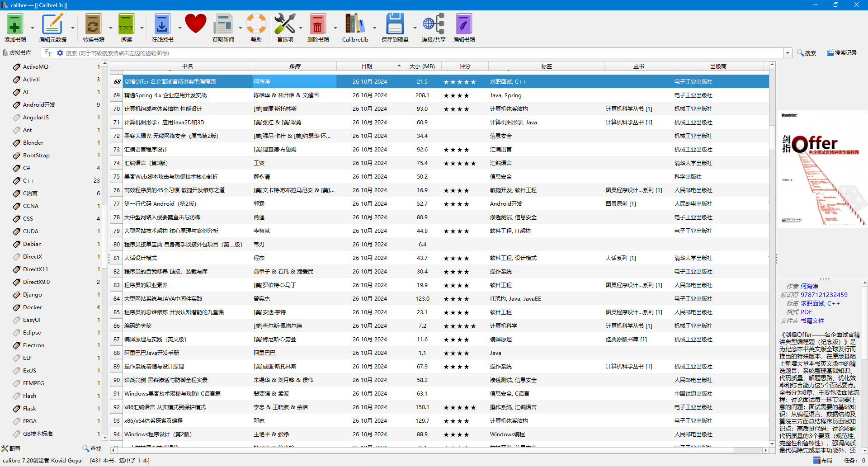Image resolution: width=868 pixels, height=467 pixels.
Task: Sort by the Size (大小 MB) column header
Action: [422, 66]
